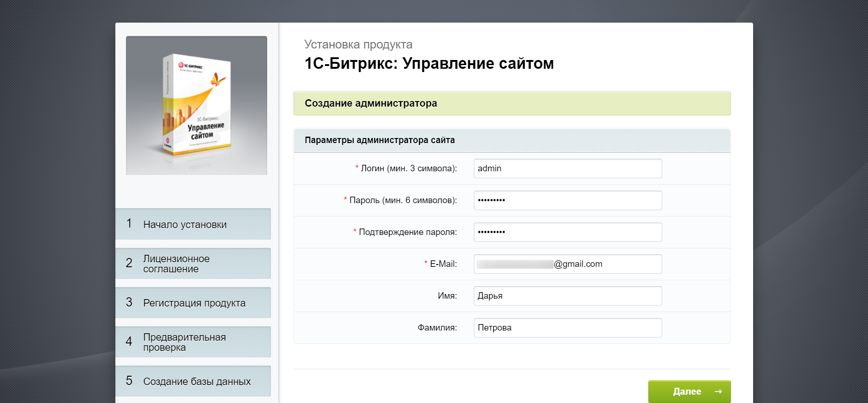Select step 5 Создание базы данных
868x403 pixels.
click(x=193, y=381)
